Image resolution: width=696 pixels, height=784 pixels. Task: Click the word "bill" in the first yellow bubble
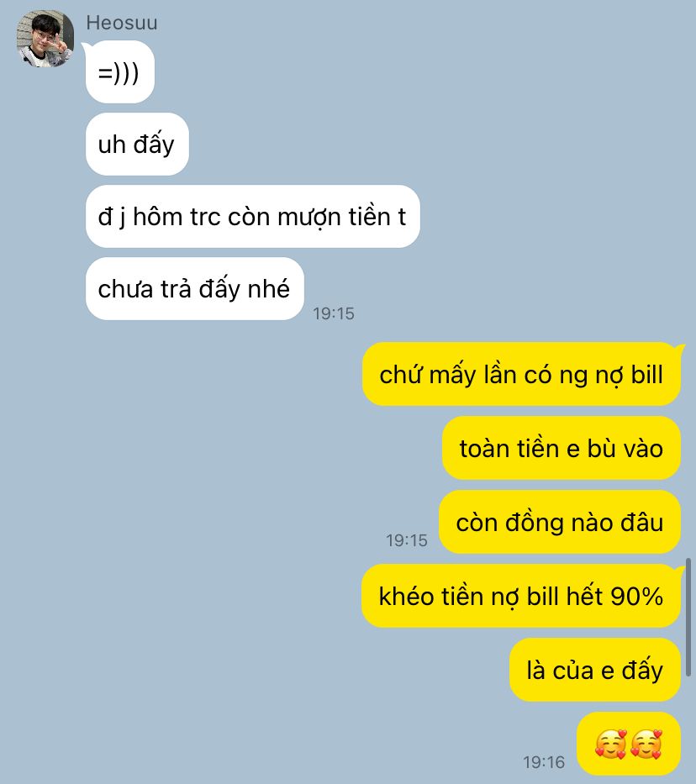[x=646, y=374]
